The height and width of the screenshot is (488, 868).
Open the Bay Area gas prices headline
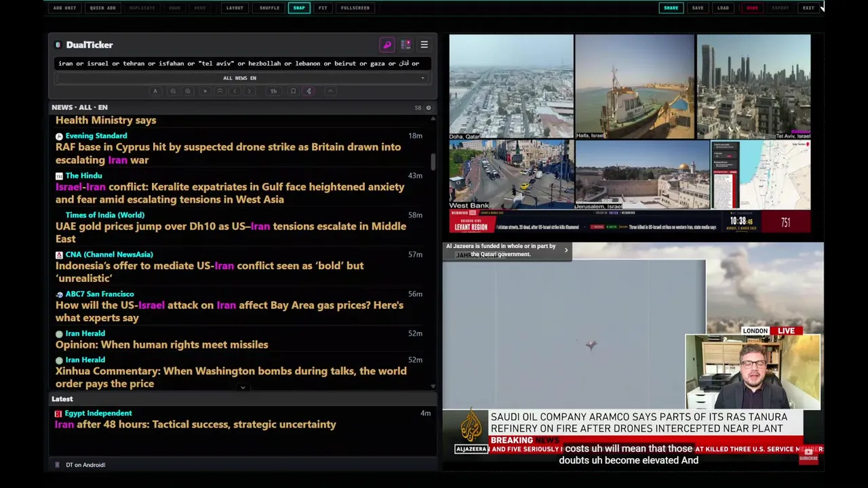pos(229,311)
